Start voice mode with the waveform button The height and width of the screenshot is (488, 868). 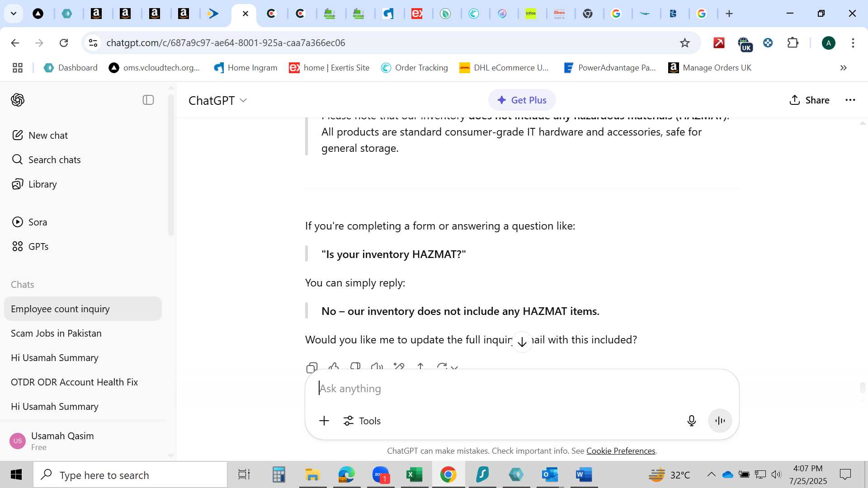[x=720, y=421]
